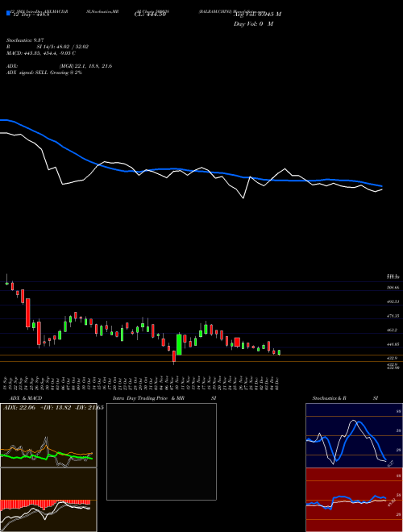Screen dimensions: 403x532
Task: Click the 'Avg Vol: 0.045 M' label
Action: coord(257,15)
